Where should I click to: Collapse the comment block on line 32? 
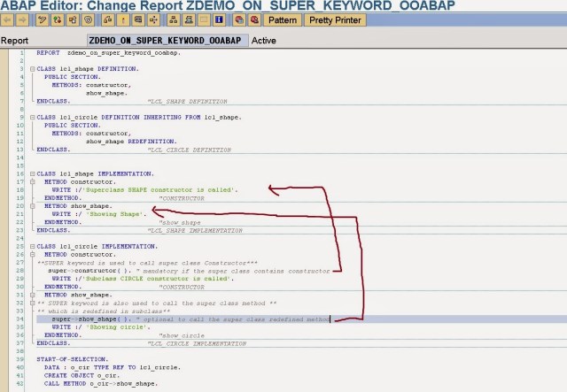(x=32, y=303)
